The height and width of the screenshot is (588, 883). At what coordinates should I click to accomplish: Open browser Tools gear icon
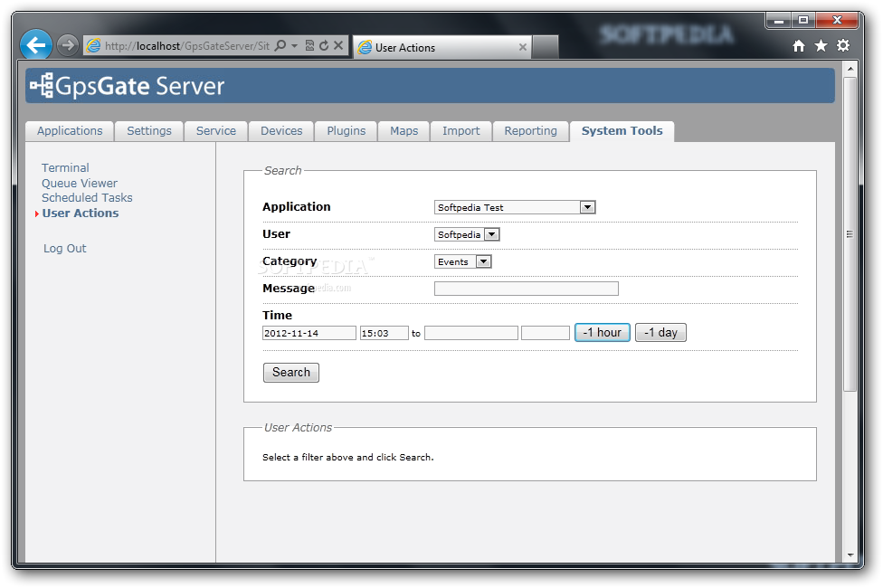[843, 45]
